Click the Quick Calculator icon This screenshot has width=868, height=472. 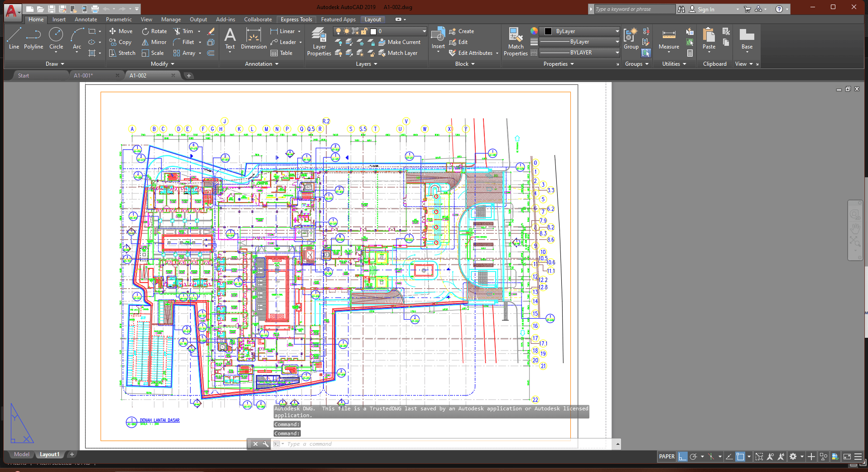690,53
